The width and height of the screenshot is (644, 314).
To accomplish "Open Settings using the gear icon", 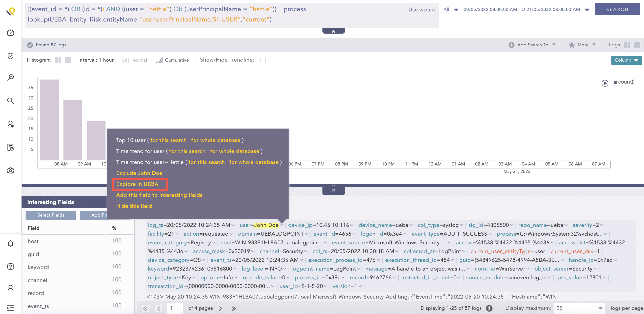I will [11, 170].
